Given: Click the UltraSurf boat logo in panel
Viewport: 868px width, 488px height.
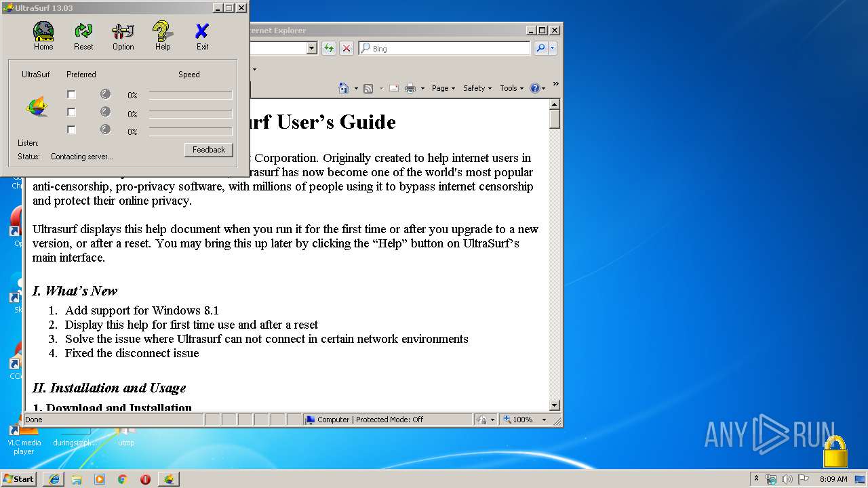Looking at the screenshot, I should [37, 106].
